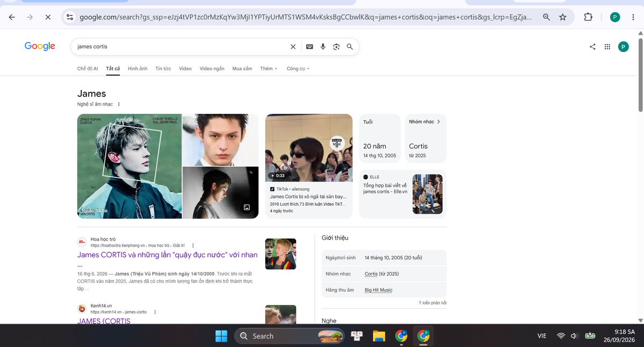The image size is (644, 347).
Task: Open the James close-up face photo
Action: point(221,140)
